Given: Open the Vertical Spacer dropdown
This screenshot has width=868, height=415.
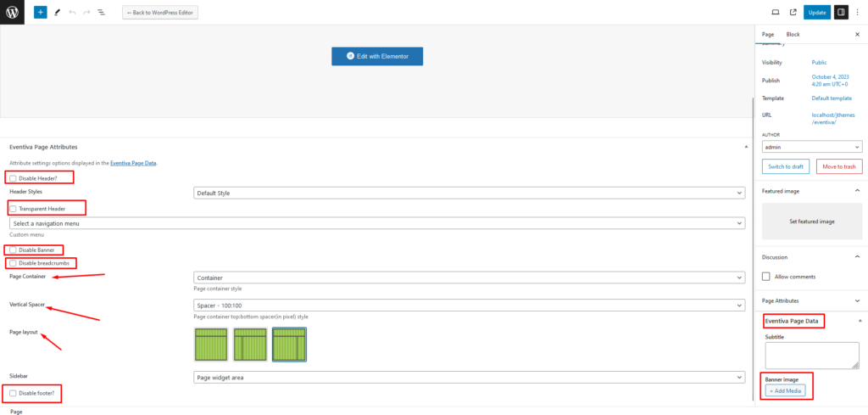Looking at the screenshot, I should tap(470, 306).
